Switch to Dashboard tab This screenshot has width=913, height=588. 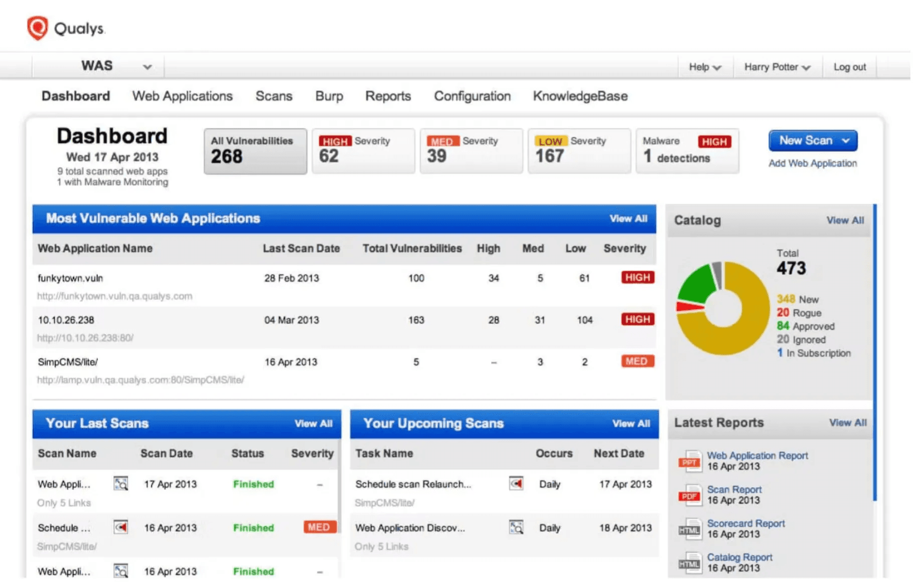[76, 96]
